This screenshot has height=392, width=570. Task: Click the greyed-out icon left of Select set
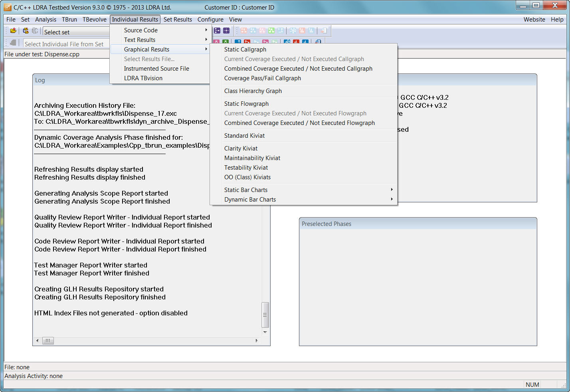click(x=35, y=31)
